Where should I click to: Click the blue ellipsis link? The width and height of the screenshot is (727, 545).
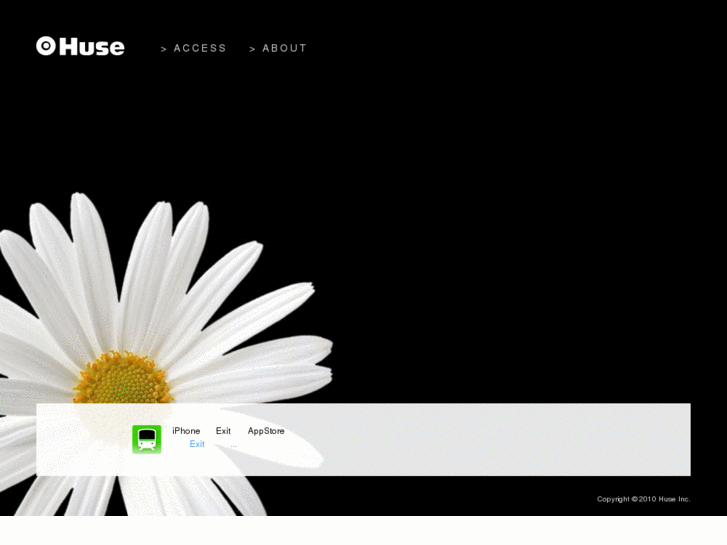(x=234, y=445)
